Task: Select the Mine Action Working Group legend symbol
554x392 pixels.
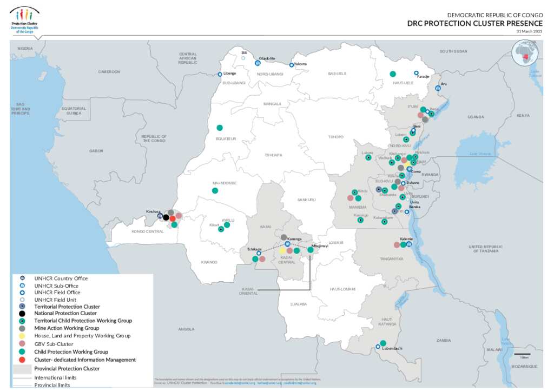Action: click(x=21, y=328)
